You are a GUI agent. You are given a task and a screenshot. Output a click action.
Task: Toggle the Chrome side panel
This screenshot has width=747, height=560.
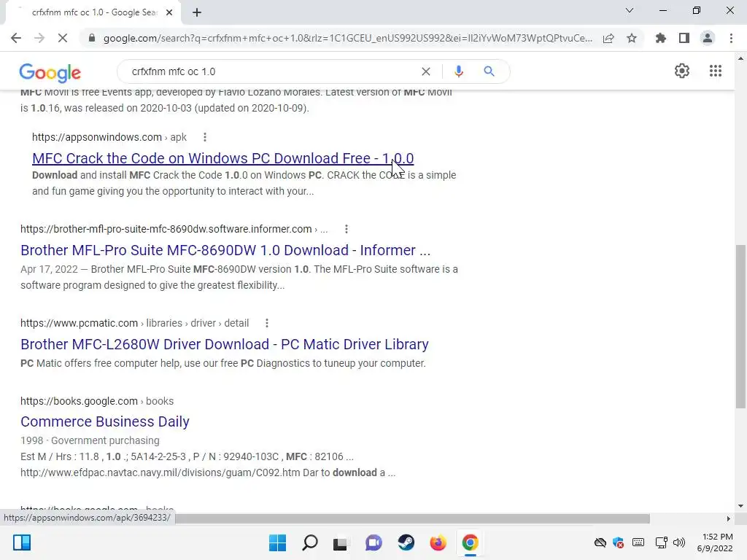684,38
